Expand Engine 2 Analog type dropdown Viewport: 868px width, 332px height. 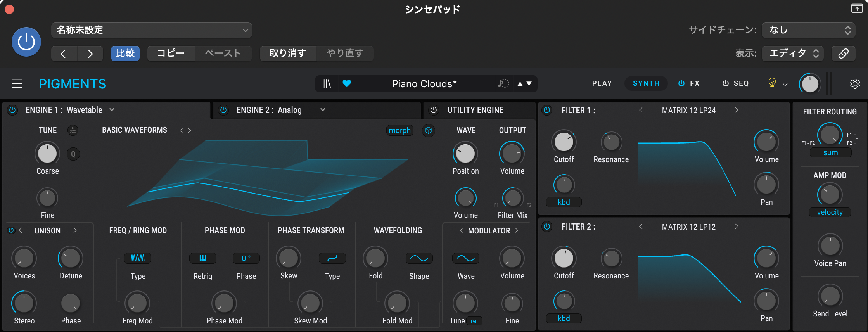tap(323, 110)
